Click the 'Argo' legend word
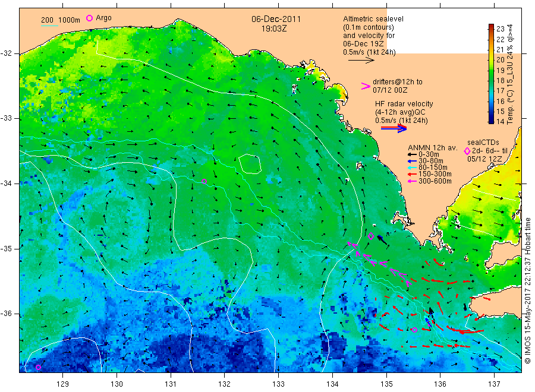This screenshot has width=535, height=392. [x=103, y=18]
